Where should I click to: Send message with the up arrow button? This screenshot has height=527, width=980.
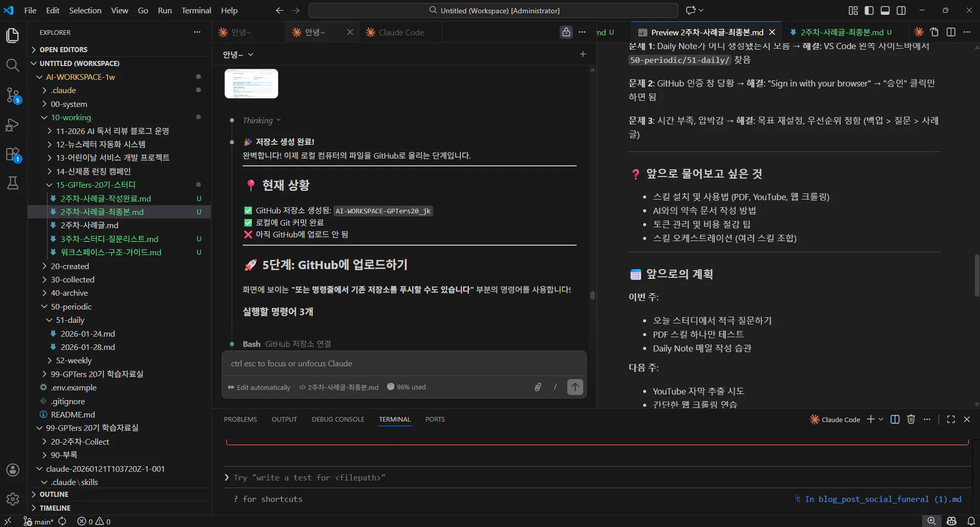click(x=575, y=387)
